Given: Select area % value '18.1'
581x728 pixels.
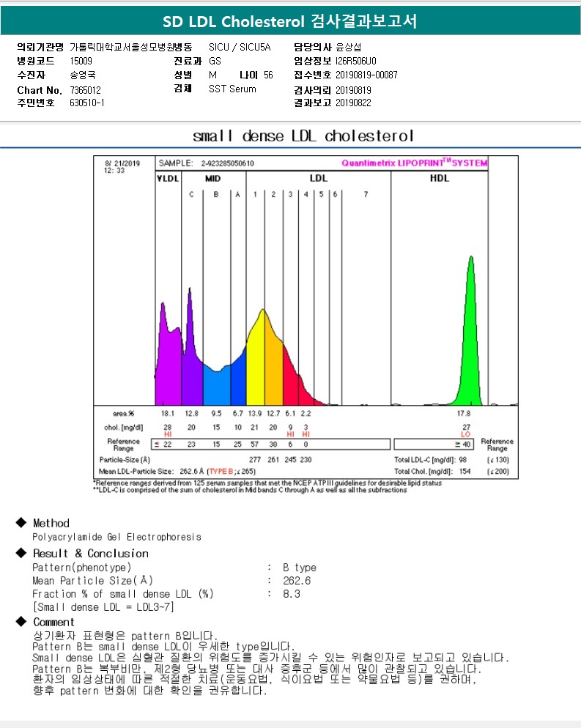Looking at the screenshot, I should click(x=168, y=413).
